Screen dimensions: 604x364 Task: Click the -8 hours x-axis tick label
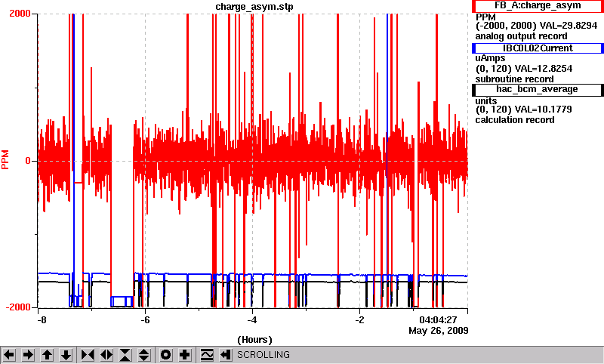pos(42,320)
